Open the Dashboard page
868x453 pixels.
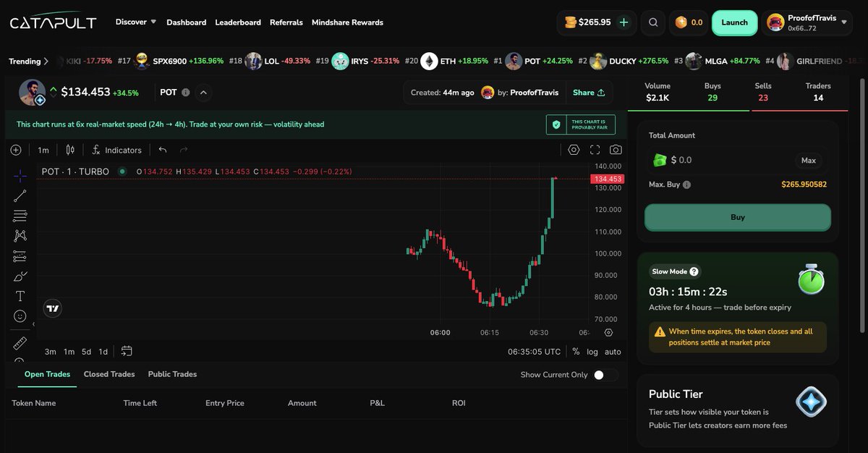(187, 22)
